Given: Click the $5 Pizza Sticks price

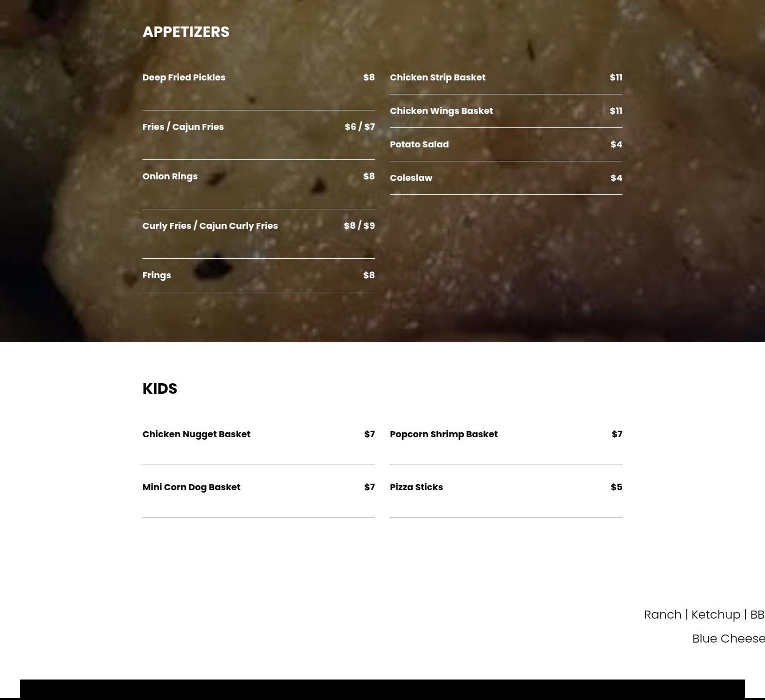Looking at the screenshot, I should click(x=616, y=487).
